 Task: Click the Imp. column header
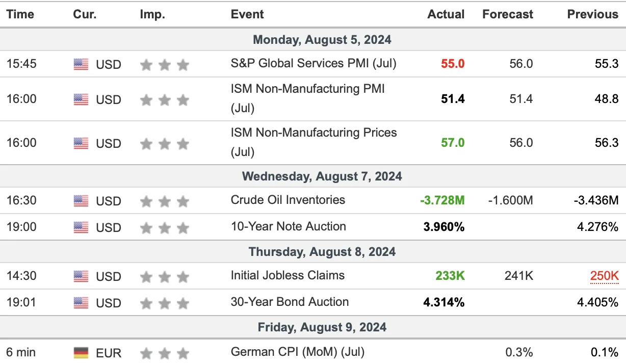[x=152, y=14]
